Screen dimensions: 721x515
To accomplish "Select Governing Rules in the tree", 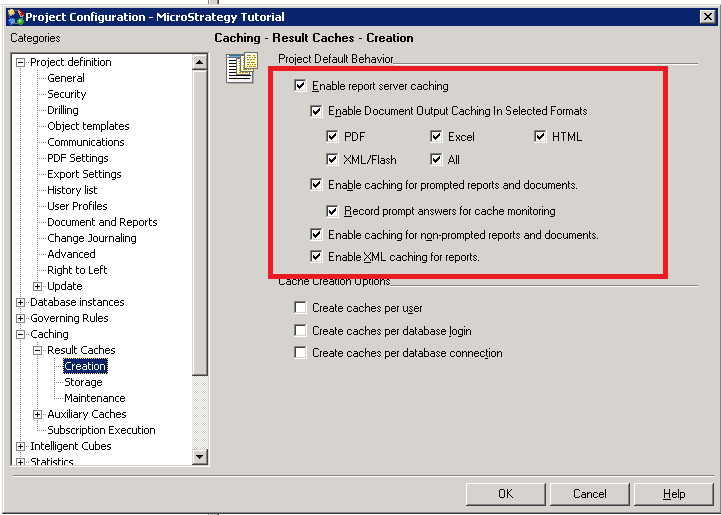I will coord(69,318).
